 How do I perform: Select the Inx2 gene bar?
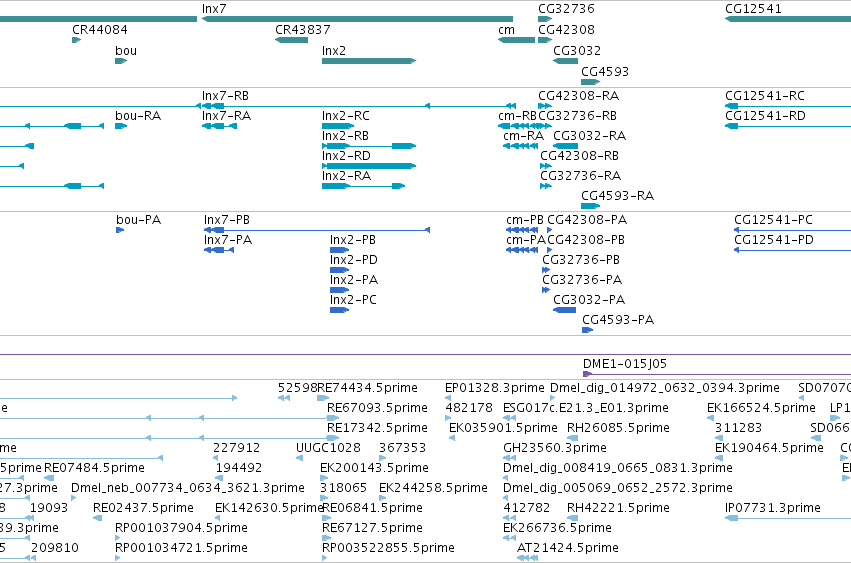369,61
